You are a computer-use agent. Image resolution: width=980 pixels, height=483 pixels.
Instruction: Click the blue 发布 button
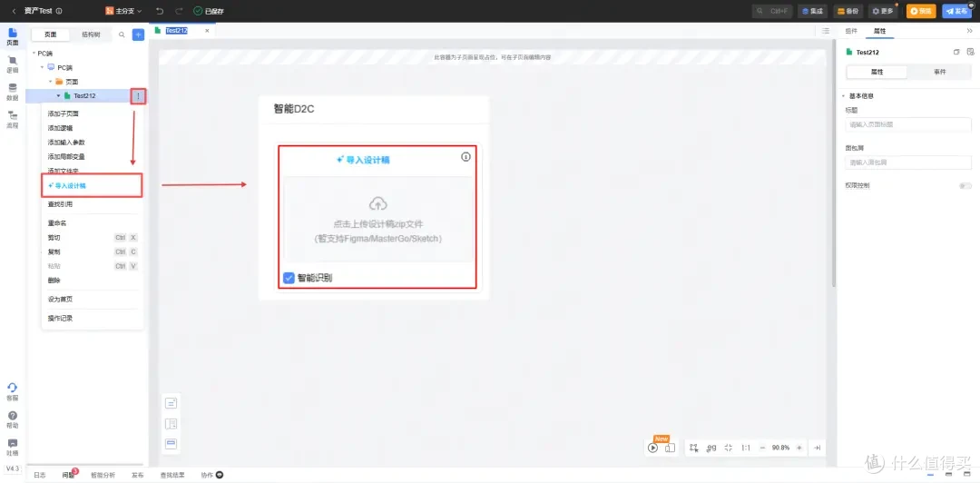[x=957, y=11]
